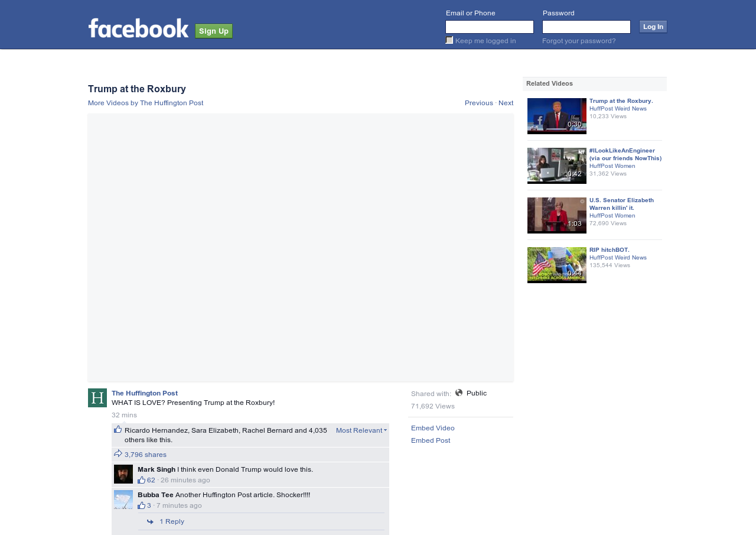Expand the 1 Reply thread
This screenshot has width=756, height=535.
coord(172,521)
